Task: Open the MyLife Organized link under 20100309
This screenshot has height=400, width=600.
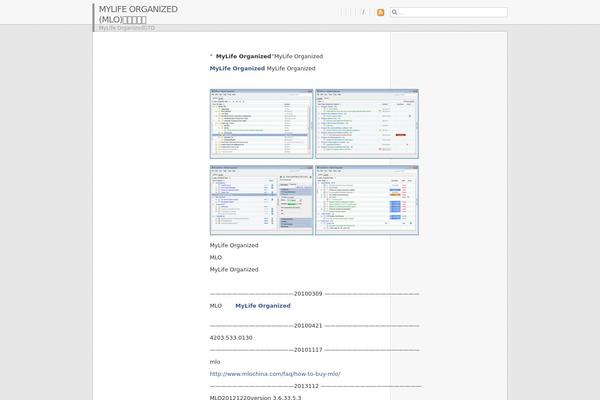Action: tap(263, 306)
